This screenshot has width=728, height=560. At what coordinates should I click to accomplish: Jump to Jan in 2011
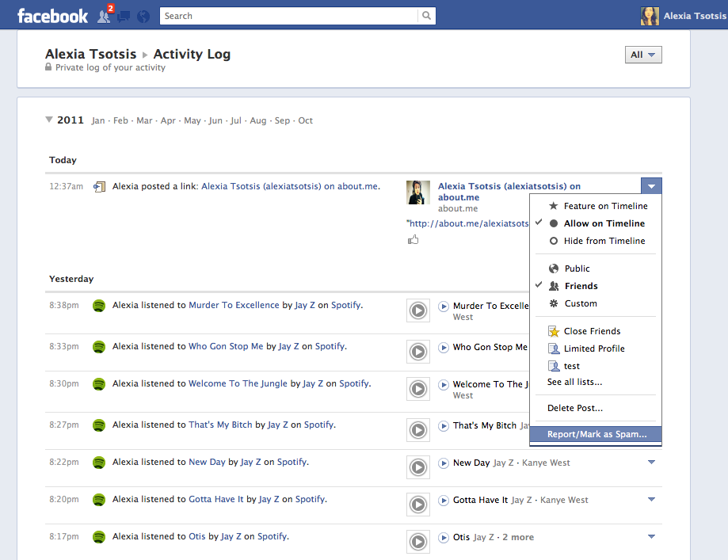pos(98,120)
